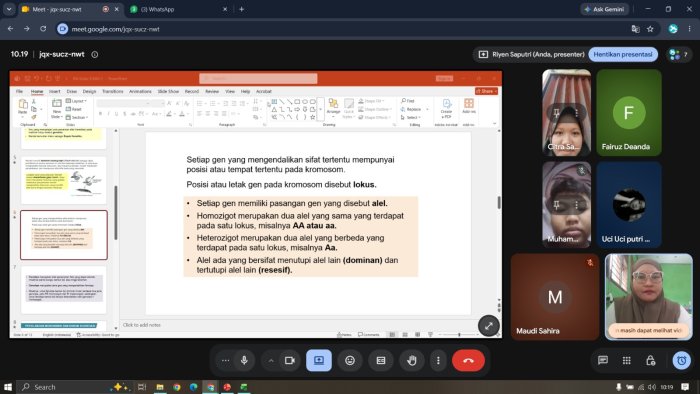Click the translate page icon

coord(635,29)
